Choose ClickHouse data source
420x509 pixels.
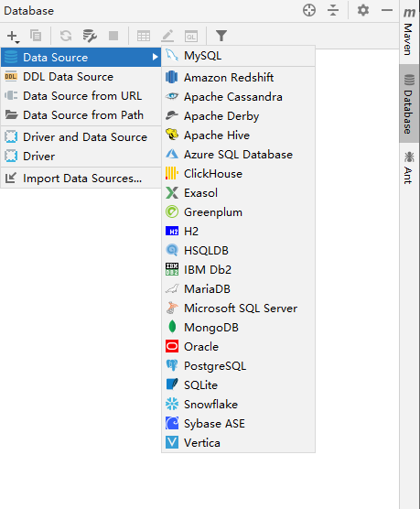click(x=238, y=174)
